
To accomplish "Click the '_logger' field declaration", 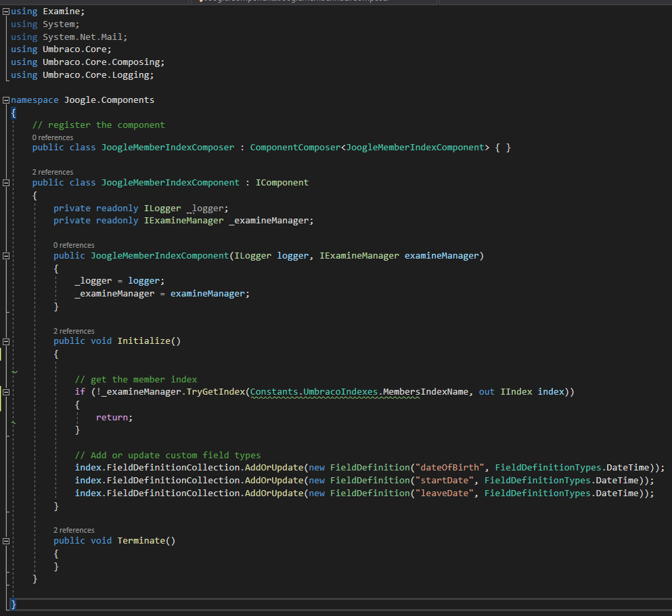I will click(x=205, y=208).
